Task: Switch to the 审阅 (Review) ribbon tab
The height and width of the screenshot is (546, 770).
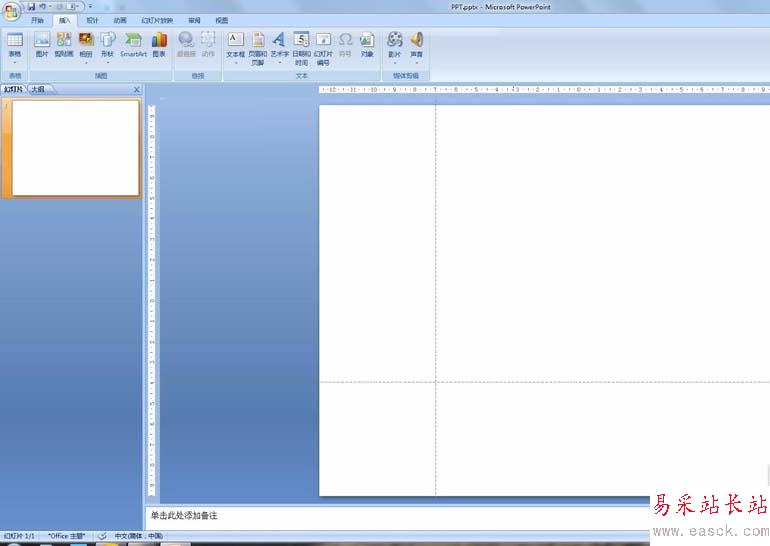Action: [x=194, y=21]
